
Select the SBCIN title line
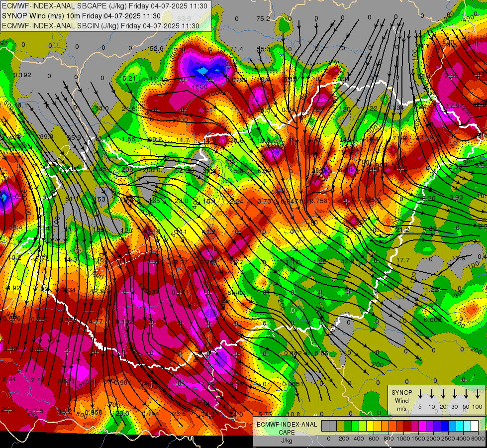point(100,26)
